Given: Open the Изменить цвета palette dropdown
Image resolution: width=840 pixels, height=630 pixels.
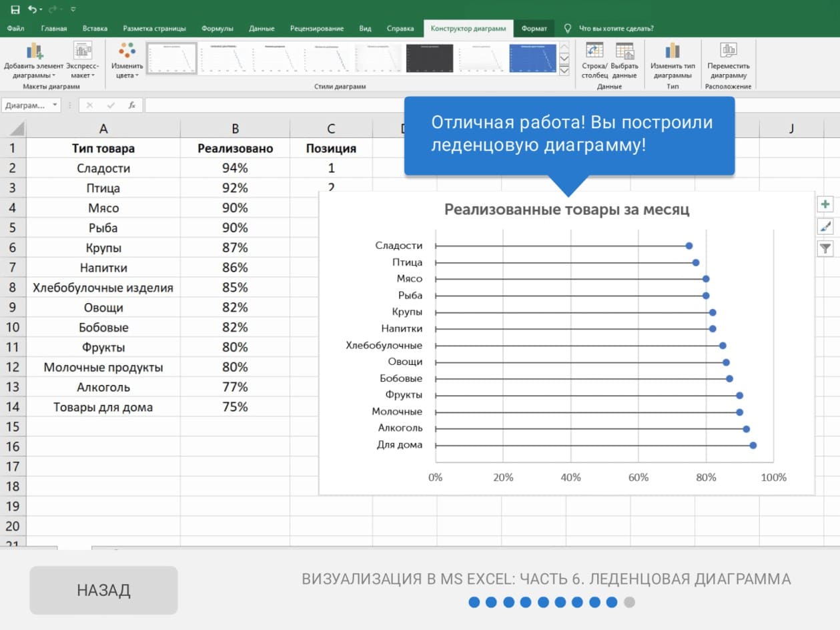Looking at the screenshot, I should [127, 61].
